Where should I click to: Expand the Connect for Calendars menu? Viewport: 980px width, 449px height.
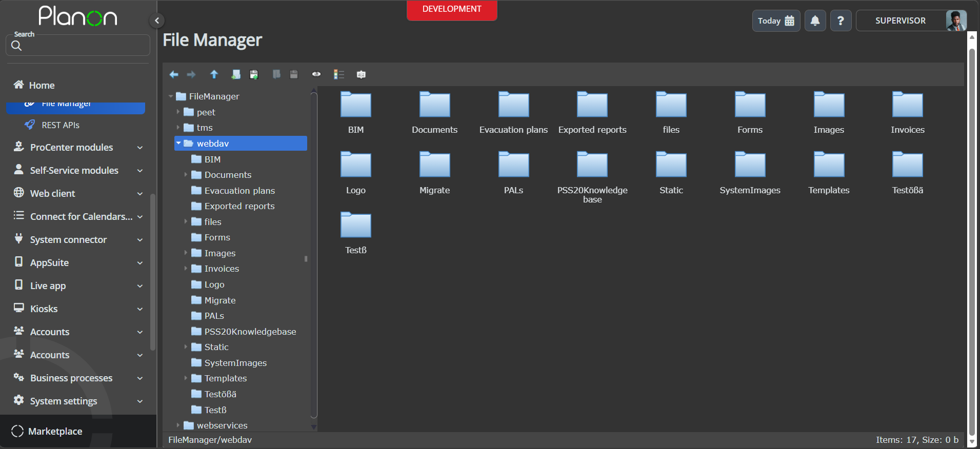pos(78,217)
